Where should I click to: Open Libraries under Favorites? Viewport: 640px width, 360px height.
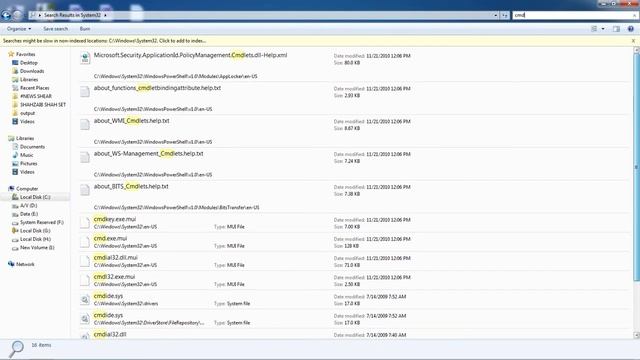coord(29,80)
